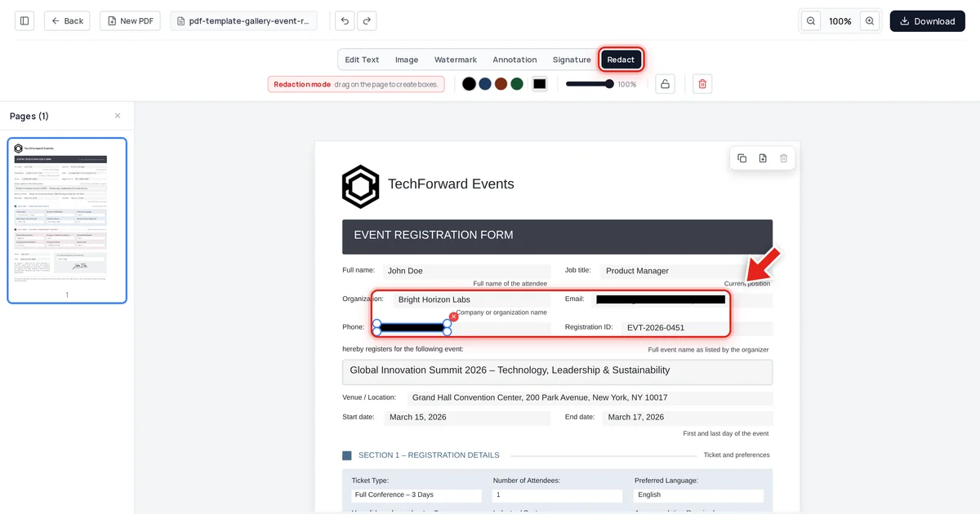Switch to Edit Text tab
Image resolution: width=980 pixels, height=514 pixels.
click(x=362, y=60)
